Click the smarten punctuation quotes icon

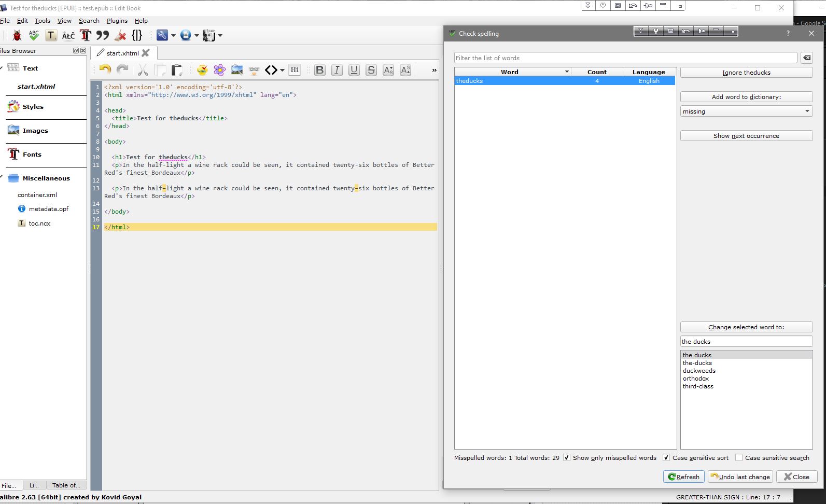[x=103, y=35]
